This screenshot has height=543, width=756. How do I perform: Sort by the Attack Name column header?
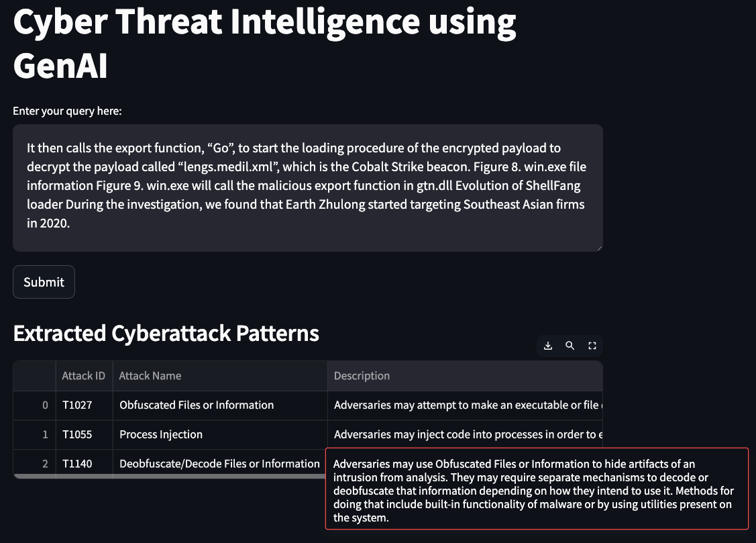pyautogui.click(x=150, y=376)
